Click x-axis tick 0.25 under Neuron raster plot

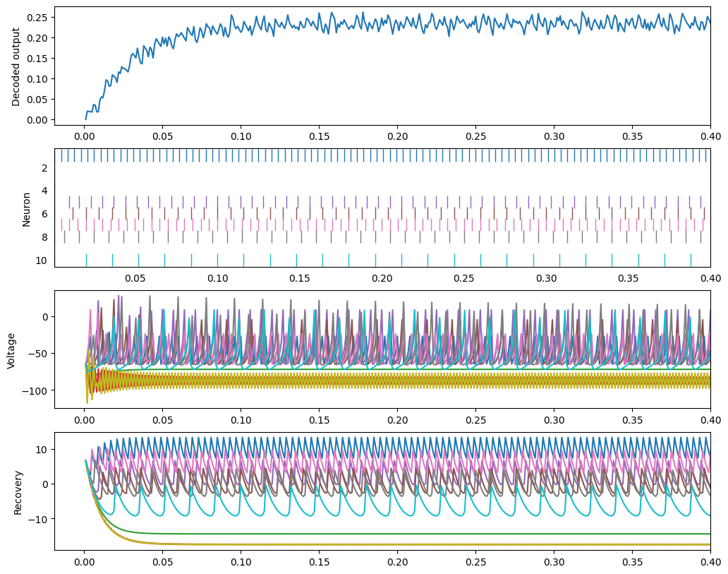pos(464,278)
